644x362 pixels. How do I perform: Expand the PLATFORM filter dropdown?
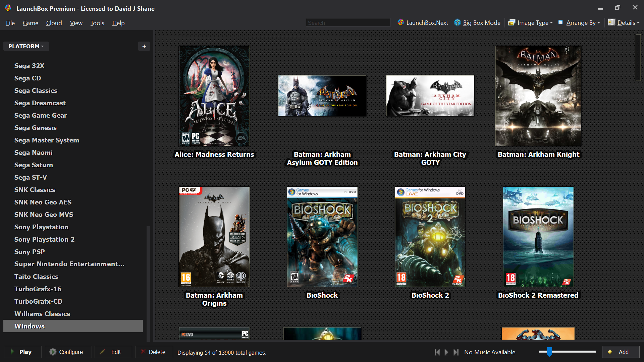[26, 46]
